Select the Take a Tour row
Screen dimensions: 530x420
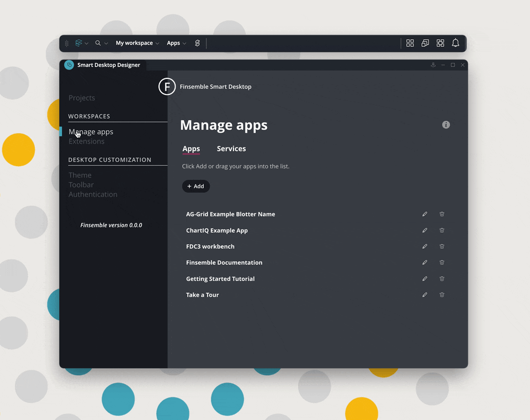[316, 295]
